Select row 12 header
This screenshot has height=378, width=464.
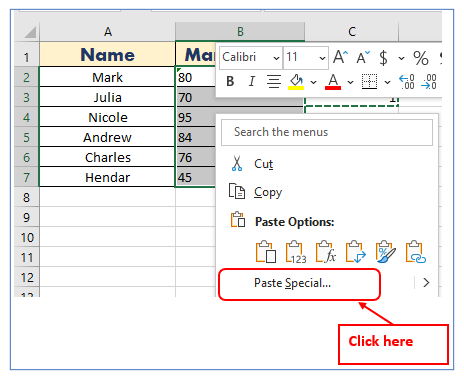click(27, 277)
